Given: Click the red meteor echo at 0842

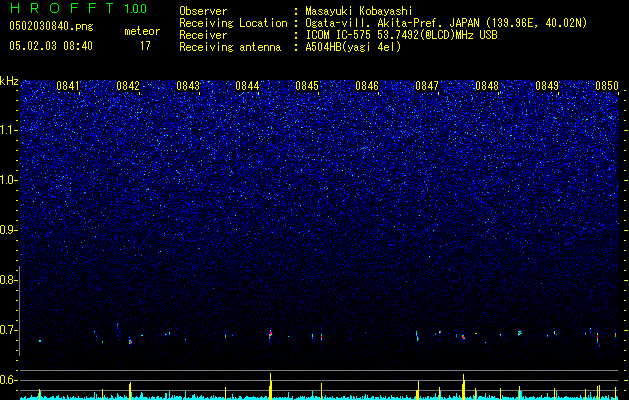Looking at the screenshot, I should 130,342.
